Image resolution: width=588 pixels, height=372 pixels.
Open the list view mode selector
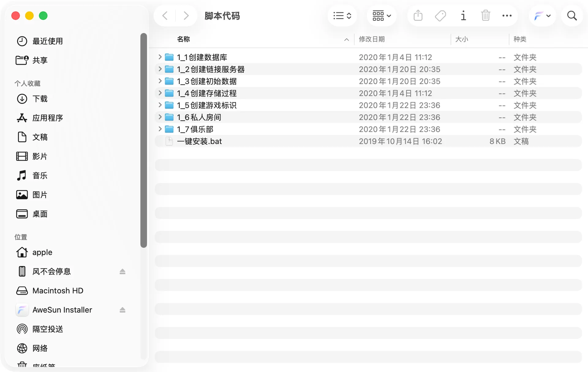point(342,16)
